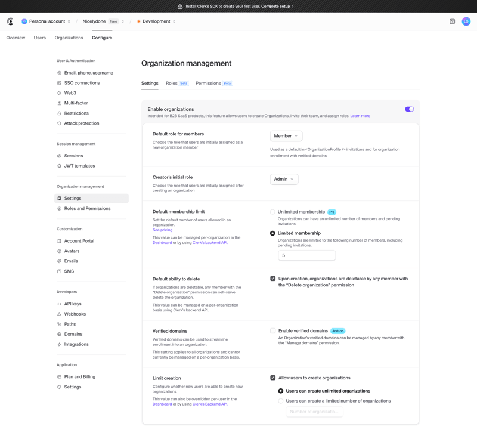Viewport: 477px width, 448px height.
Task: Open the Webhooks panel
Action: [x=76, y=314]
